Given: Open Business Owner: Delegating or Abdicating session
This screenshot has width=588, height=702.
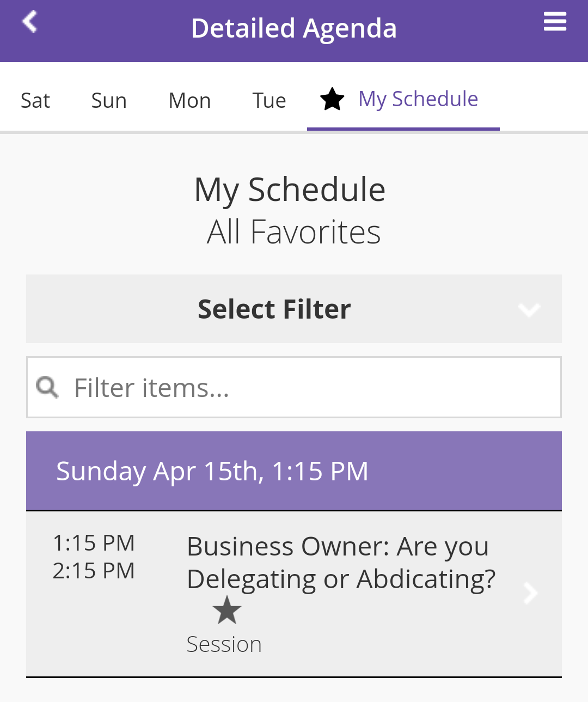Looking at the screenshot, I should tap(341, 563).
